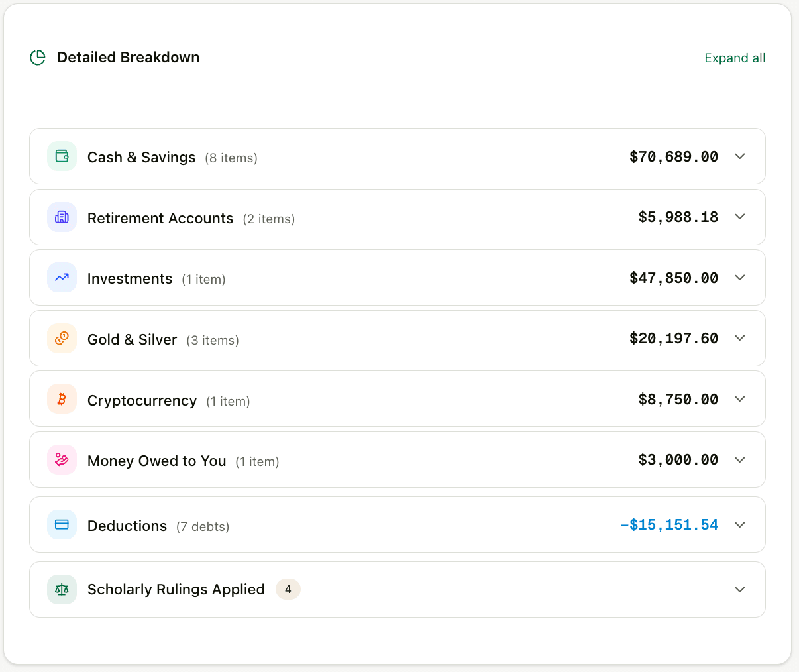This screenshot has width=799, height=672.
Task: Click the Deductions credit card icon
Action: [x=62, y=525]
